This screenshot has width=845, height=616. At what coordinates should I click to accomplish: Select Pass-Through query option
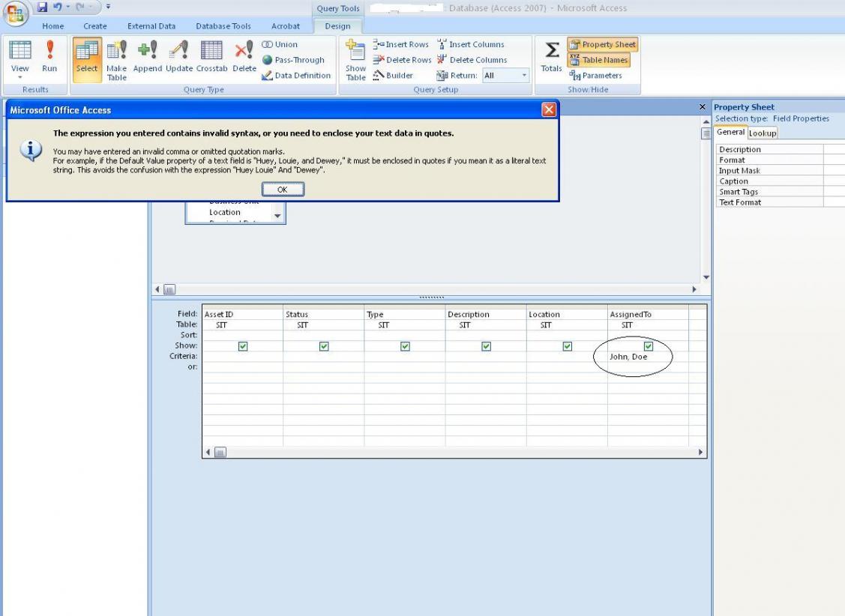293,60
